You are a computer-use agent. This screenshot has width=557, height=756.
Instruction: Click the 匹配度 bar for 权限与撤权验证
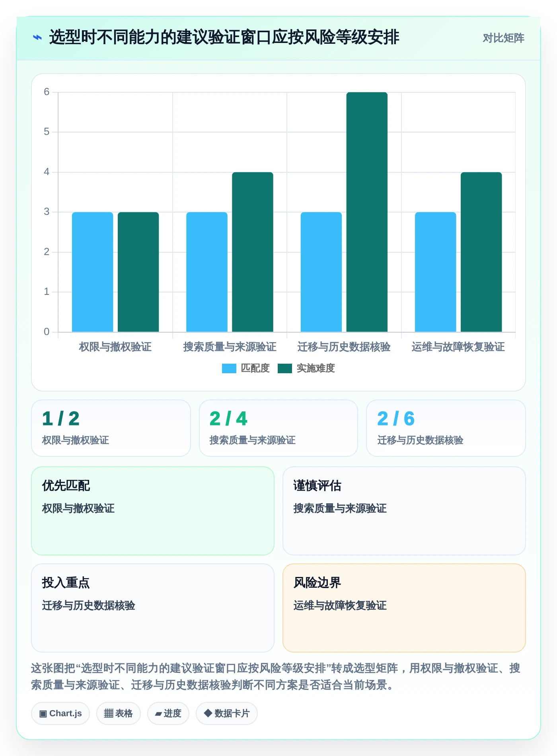pyautogui.click(x=93, y=272)
